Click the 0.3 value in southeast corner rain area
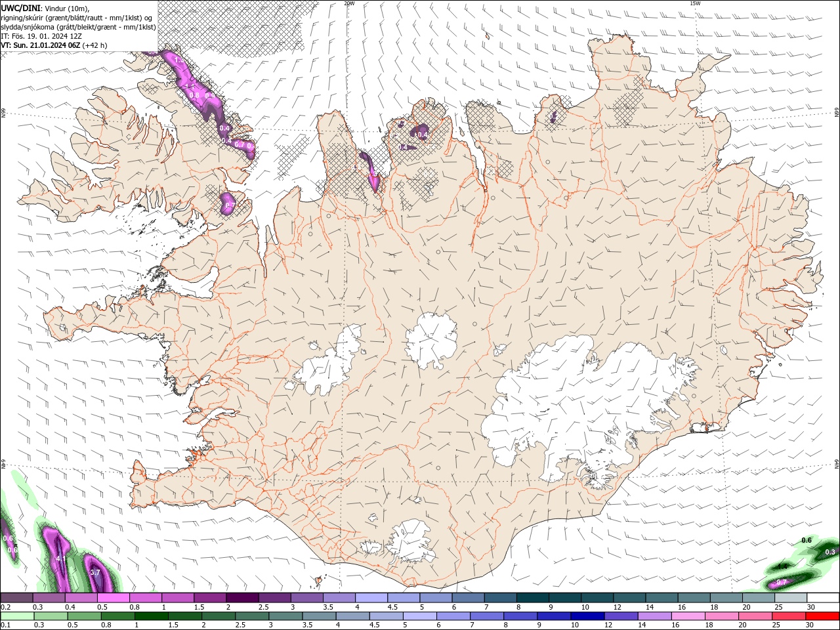 click(x=830, y=553)
